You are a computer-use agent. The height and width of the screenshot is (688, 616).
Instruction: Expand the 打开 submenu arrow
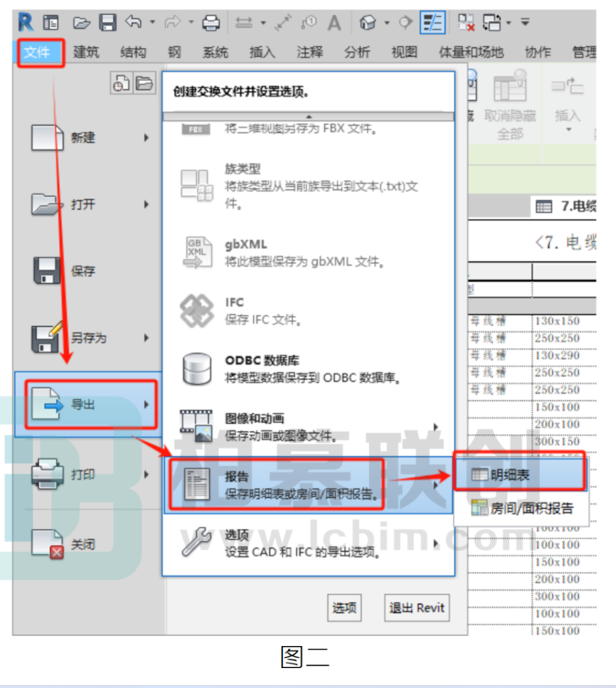(147, 204)
